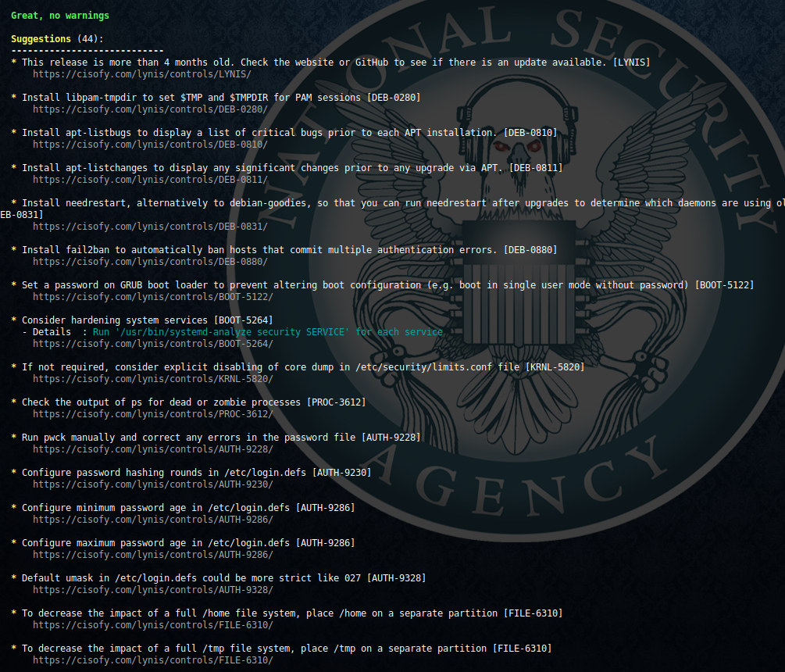Click the DEB-0880 fail2ban controls link

point(149,262)
